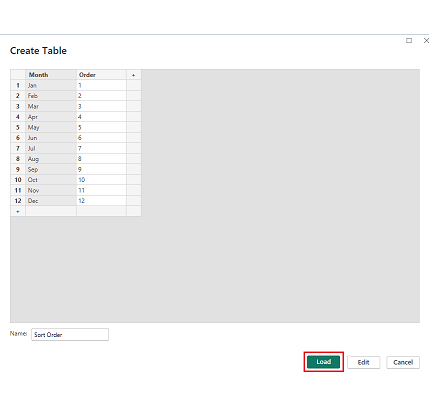This screenshot has width=429, height=410.
Task: Select the Oct cell
Action: [51, 180]
